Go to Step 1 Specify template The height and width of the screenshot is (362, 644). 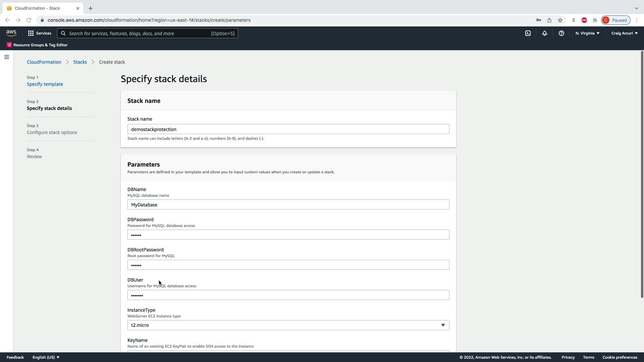coord(45,84)
